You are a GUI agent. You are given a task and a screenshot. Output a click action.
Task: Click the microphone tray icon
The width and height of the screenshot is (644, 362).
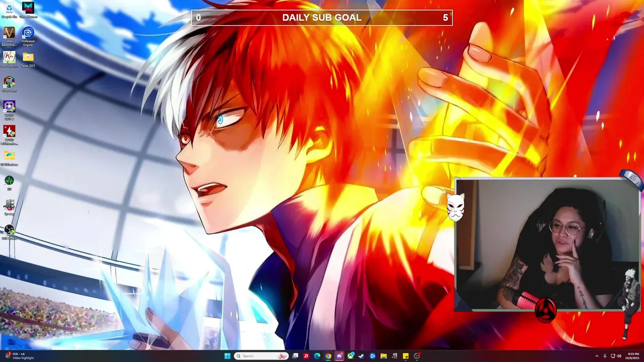tap(605, 356)
